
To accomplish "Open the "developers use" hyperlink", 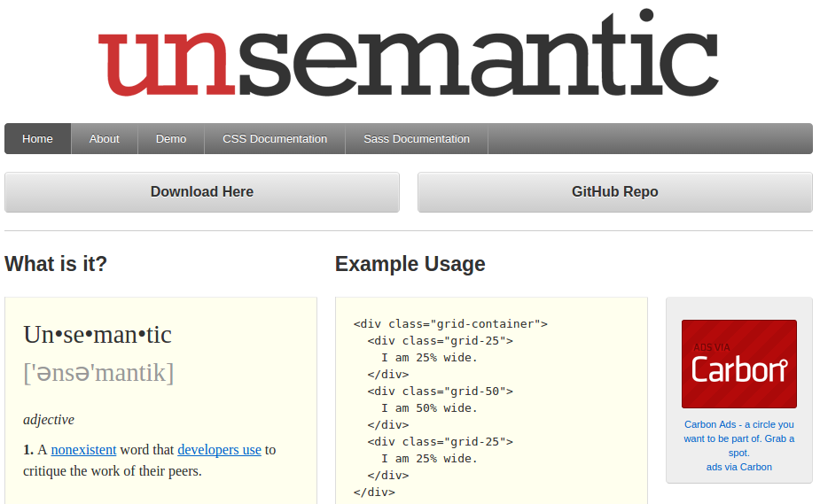I will click(219, 450).
